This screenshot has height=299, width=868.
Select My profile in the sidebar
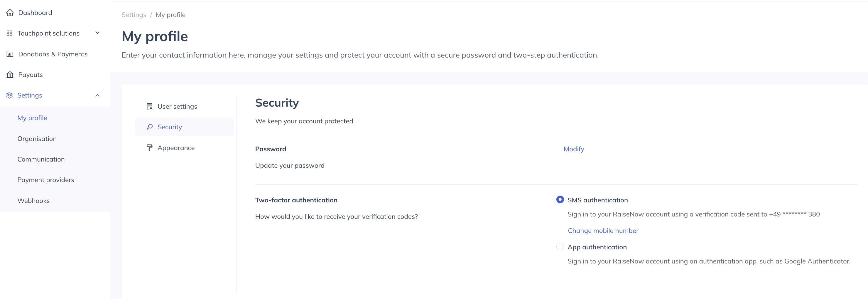32,118
